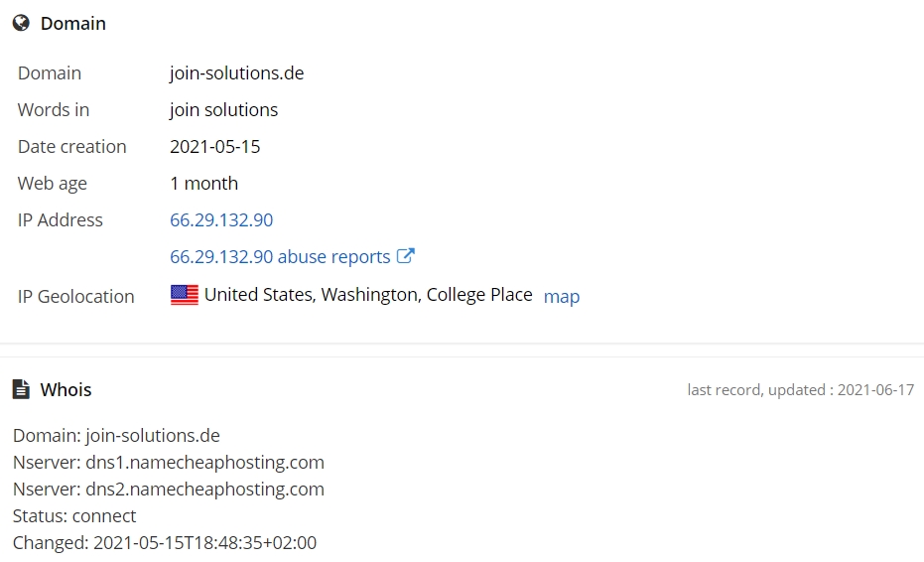Click the IP Geolocation label
Screen dimensions: 924x562
coord(76,296)
